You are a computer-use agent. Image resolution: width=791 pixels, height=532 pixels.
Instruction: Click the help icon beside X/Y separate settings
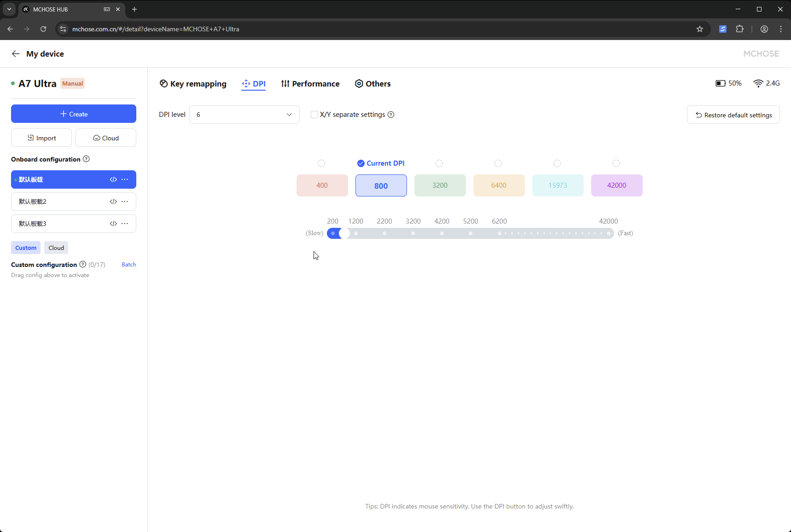pos(391,115)
